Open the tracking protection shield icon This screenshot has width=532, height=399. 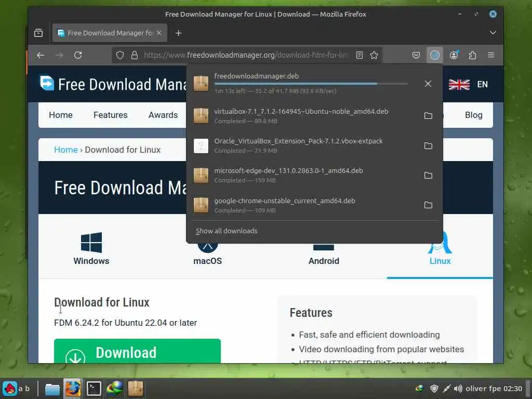pyautogui.click(x=120, y=55)
